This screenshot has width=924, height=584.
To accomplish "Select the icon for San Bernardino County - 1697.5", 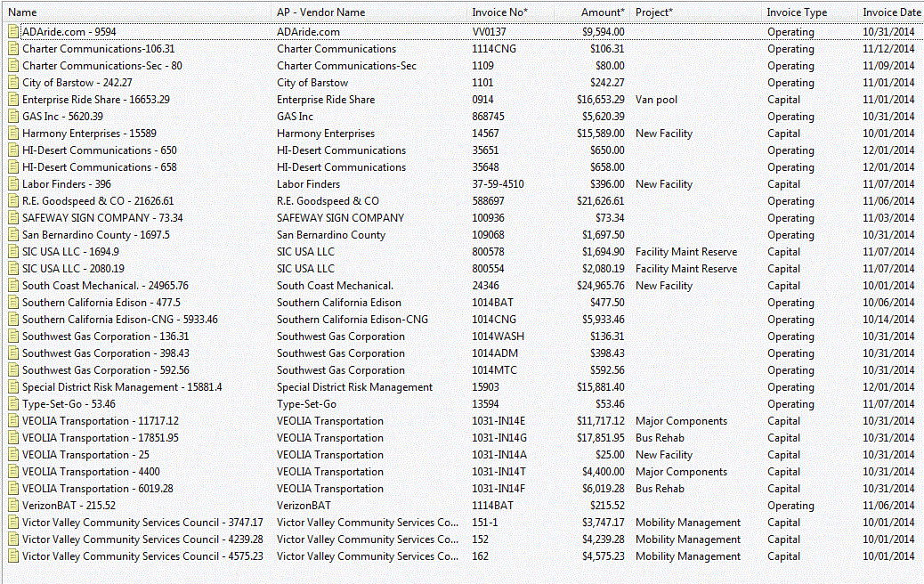I will 13,234.
